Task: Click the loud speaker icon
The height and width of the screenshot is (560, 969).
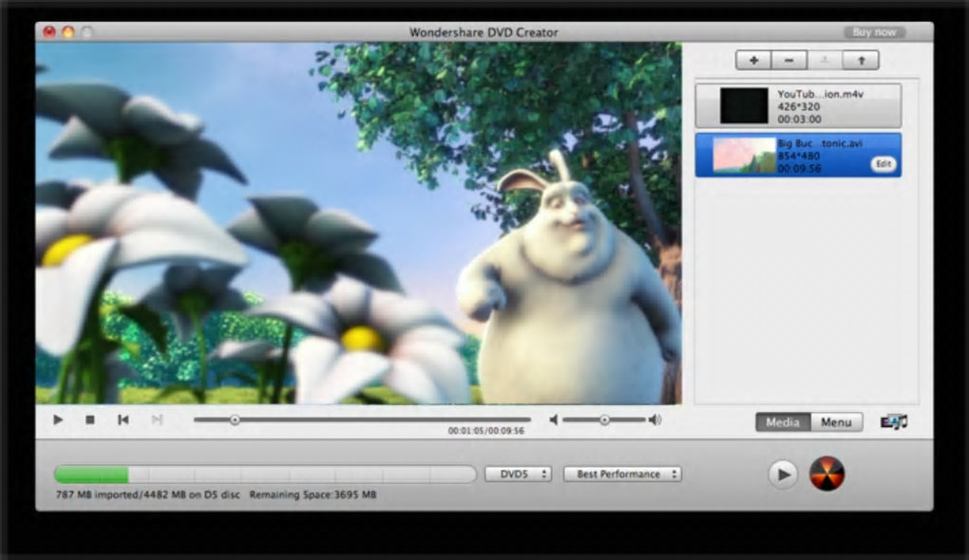Action: point(655,420)
